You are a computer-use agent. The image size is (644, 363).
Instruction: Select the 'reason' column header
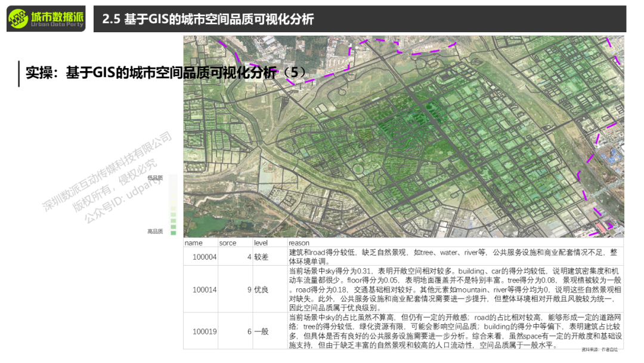tap(299, 243)
